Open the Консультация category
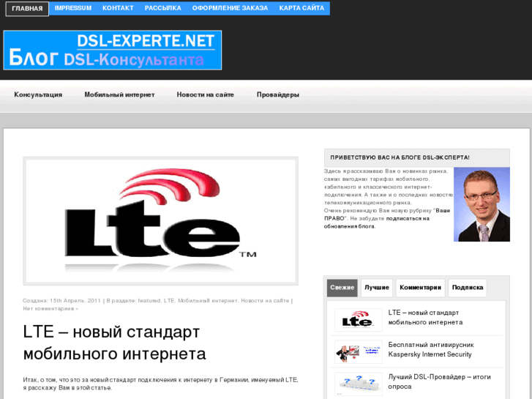Viewport: 532px width, 399px height. tap(38, 94)
